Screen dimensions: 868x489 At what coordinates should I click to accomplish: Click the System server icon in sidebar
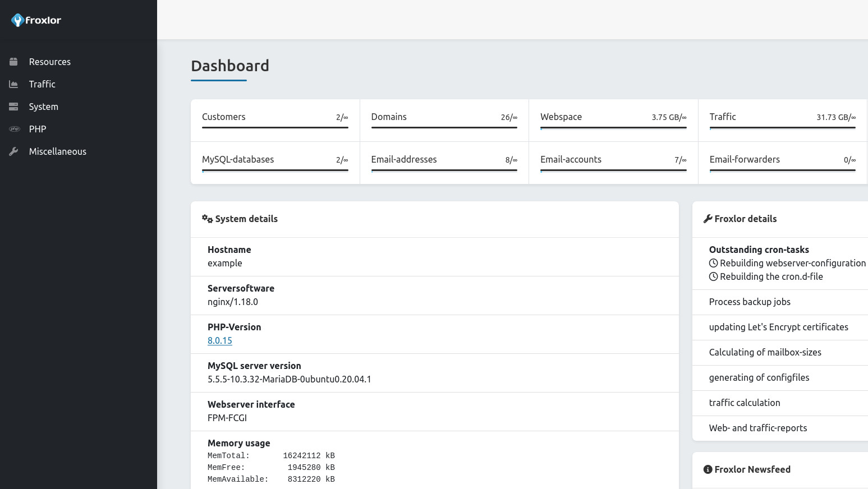click(13, 107)
